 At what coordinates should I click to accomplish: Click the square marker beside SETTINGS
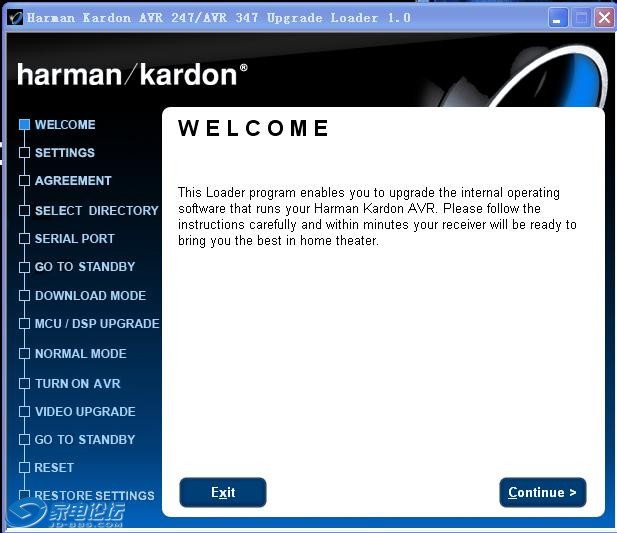click(x=24, y=153)
